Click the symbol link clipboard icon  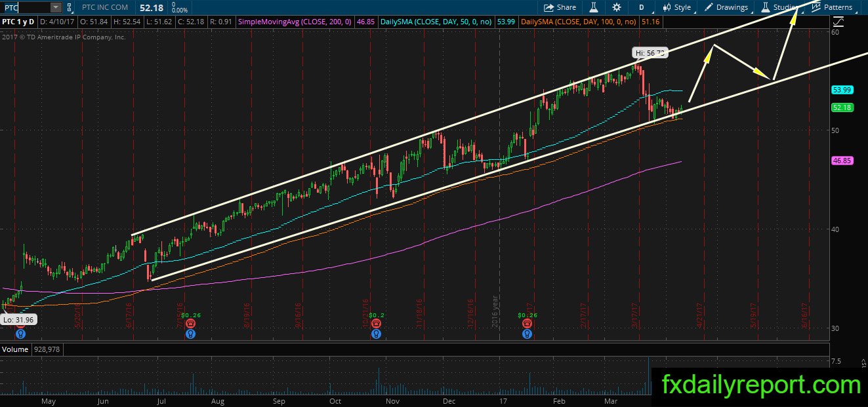70,7
